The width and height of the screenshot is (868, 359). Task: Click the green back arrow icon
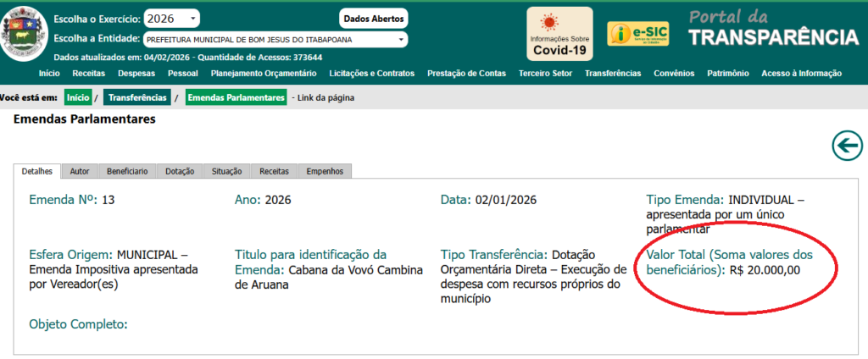click(847, 146)
